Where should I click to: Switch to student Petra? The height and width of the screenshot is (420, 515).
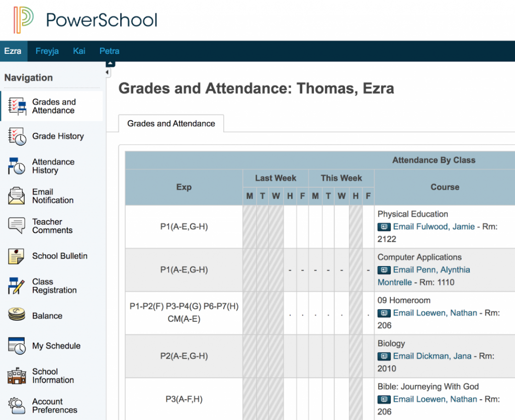click(x=109, y=51)
